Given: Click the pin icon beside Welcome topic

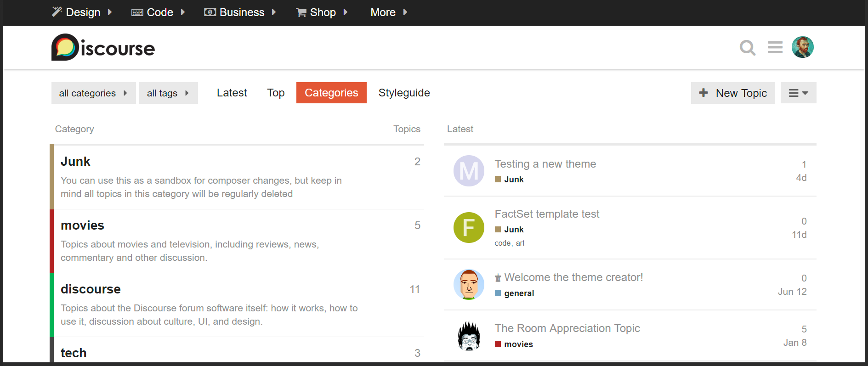Looking at the screenshot, I should pos(498,278).
